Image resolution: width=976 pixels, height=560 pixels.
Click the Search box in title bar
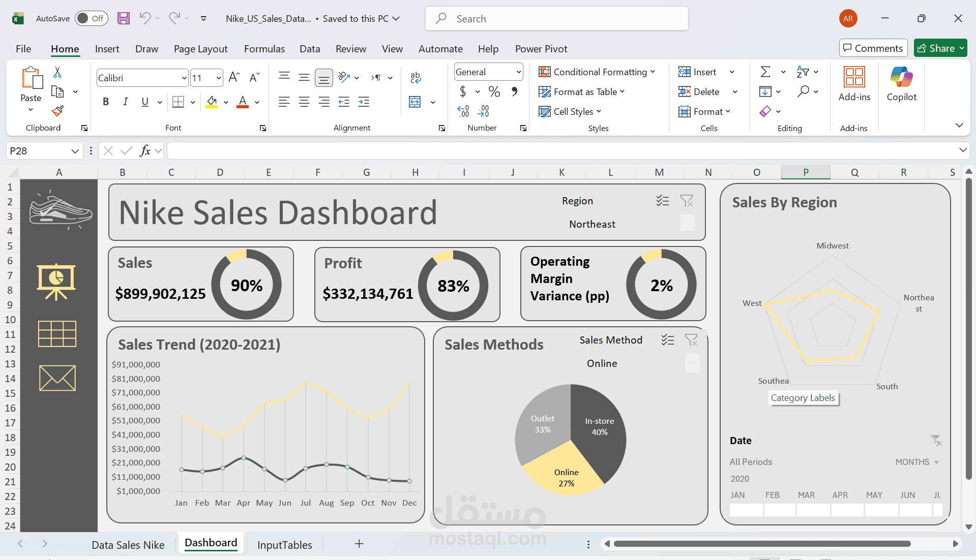pyautogui.click(x=557, y=18)
